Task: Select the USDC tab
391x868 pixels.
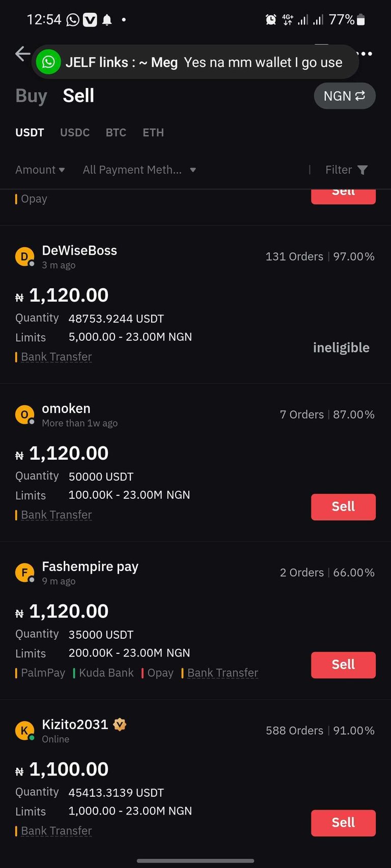Action: coord(75,133)
